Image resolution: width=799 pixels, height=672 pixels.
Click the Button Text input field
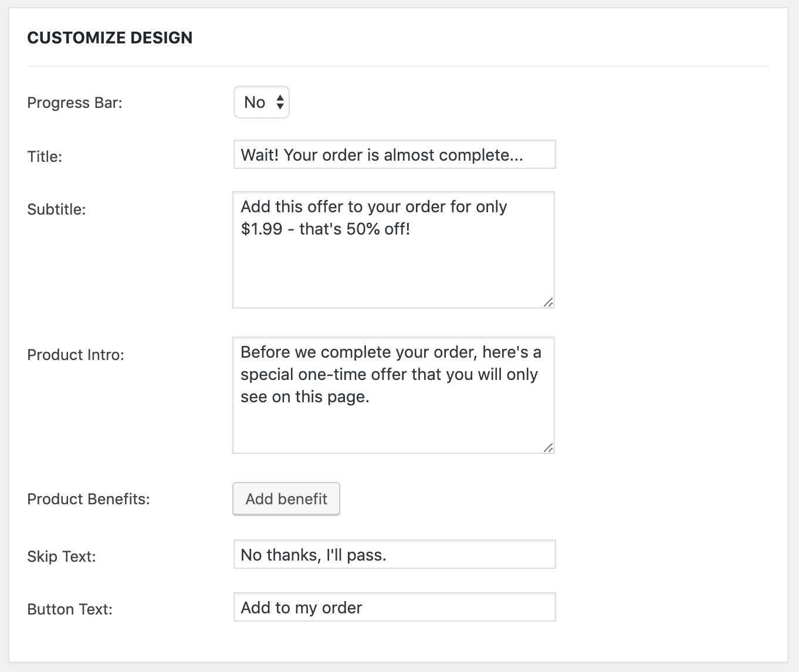click(x=394, y=607)
